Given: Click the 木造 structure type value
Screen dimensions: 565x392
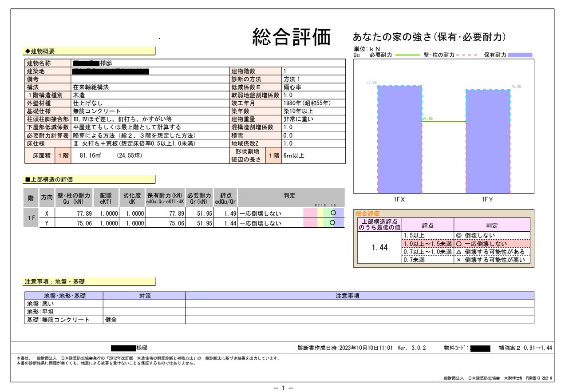Looking at the screenshot, I should coord(79,95).
